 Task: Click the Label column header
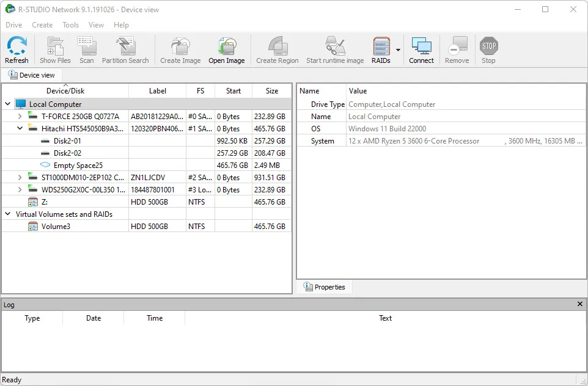(158, 90)
